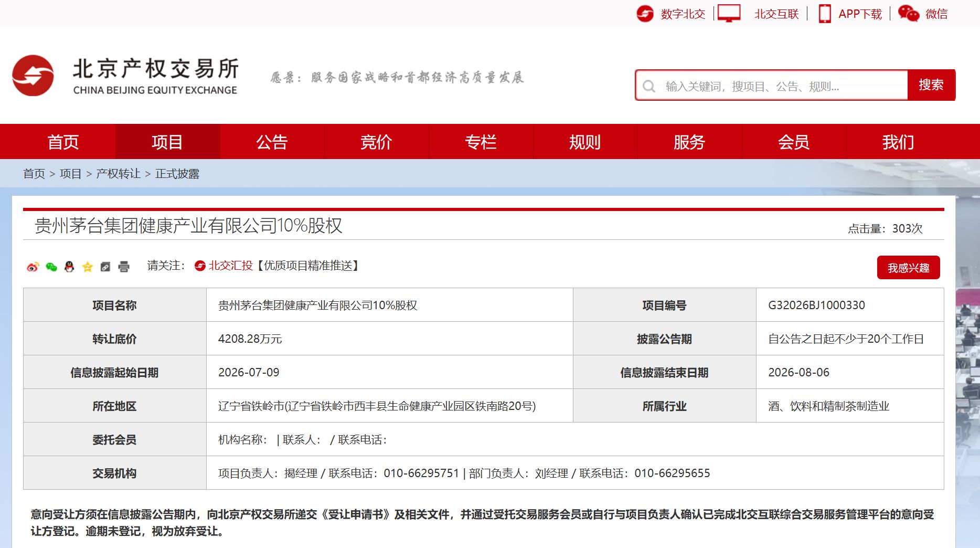980x548 pixels.
Task: Open the 北交互联 link
Action: click(x=776, y=14)
